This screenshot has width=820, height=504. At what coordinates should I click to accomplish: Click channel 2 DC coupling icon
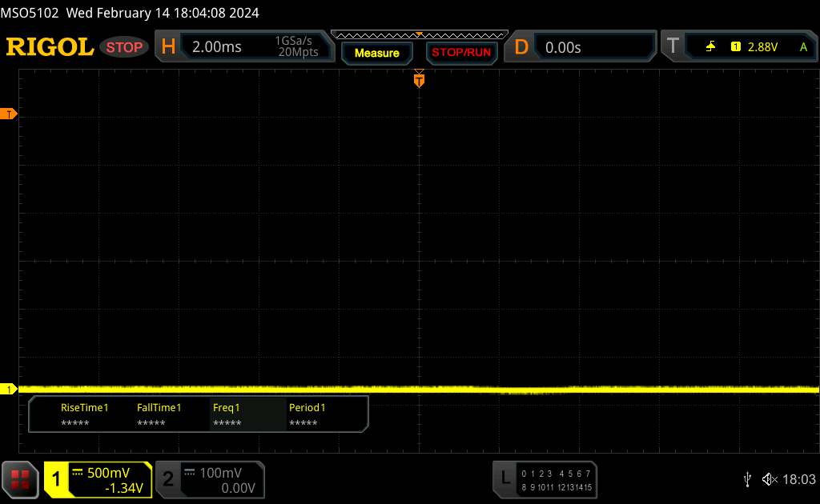point(190,473)
